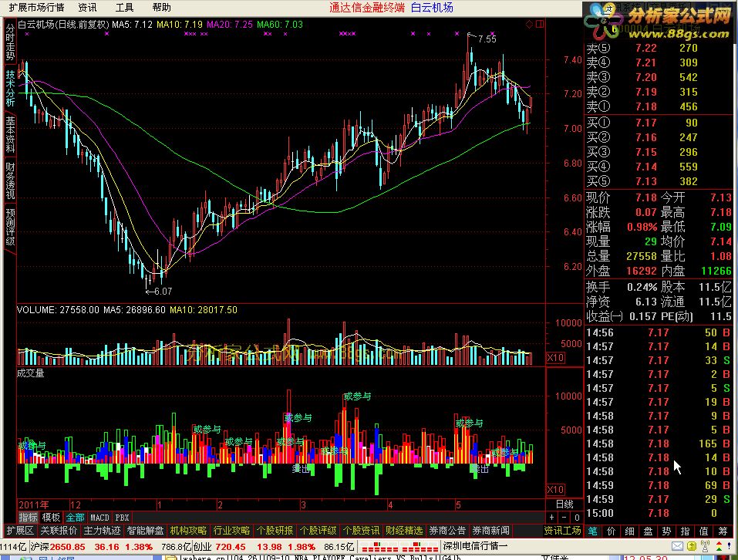Click the red-green arrows status icon
Screen dimensions: 738x560
[719, 546]
